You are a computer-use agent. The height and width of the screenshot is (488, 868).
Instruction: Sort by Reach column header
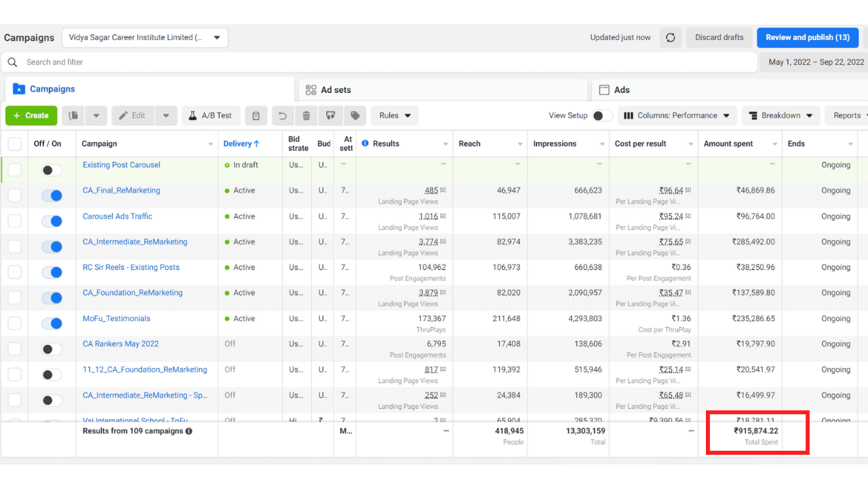point(469,144)
